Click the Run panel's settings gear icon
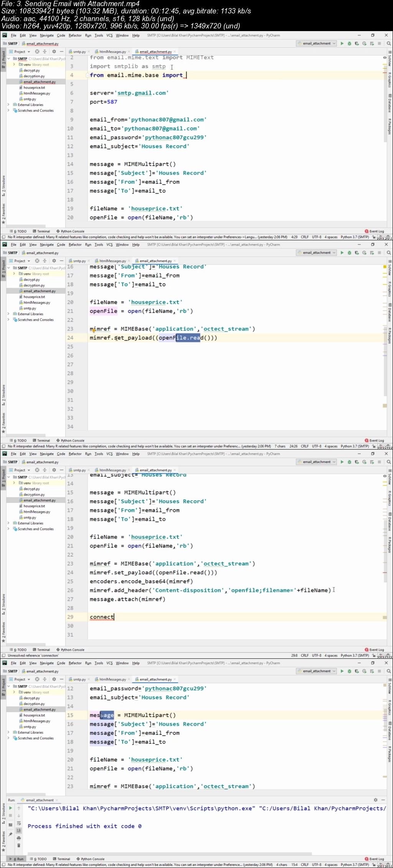Viewport: 393px width, 868px height. [x=375, y=800]
